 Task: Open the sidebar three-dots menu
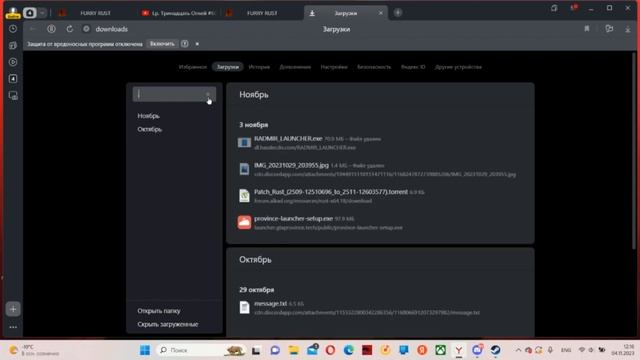(x=13, y=327)
